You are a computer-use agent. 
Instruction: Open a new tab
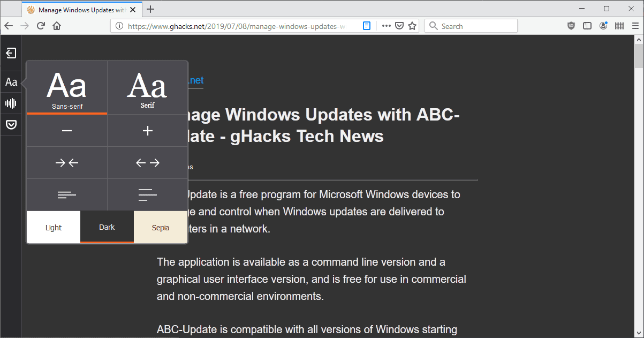(x=150, y=9)
